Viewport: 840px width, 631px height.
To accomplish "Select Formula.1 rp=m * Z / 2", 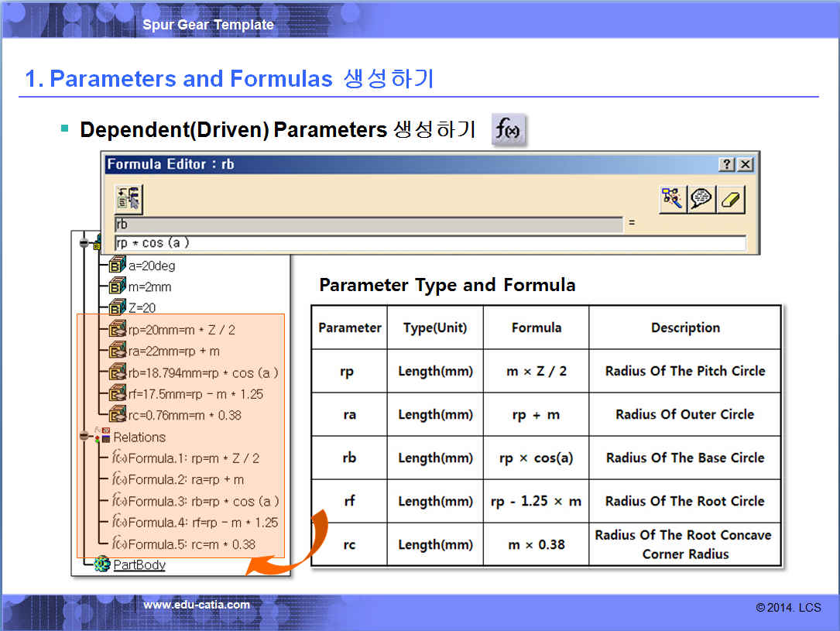I will click(194, 458).
